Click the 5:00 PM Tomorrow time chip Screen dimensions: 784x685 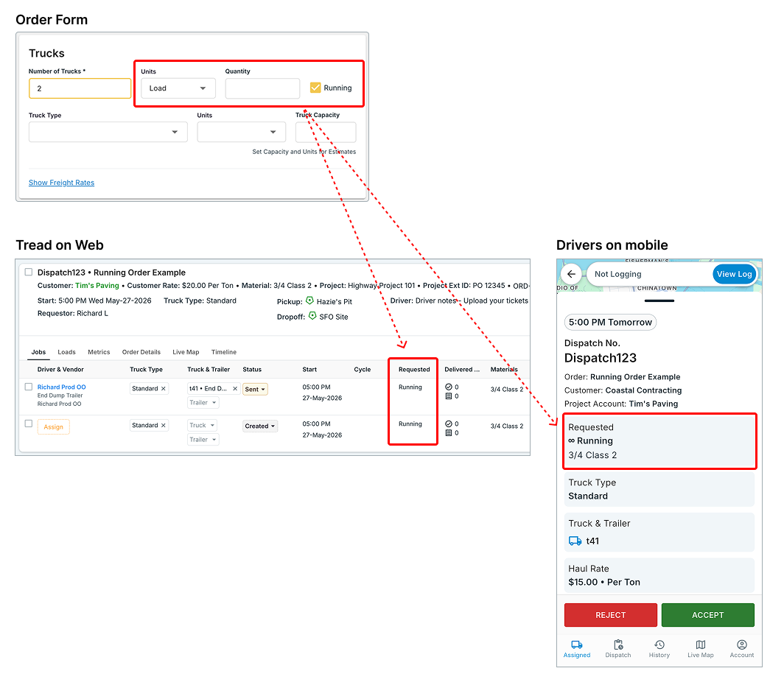tap(610, 323)
